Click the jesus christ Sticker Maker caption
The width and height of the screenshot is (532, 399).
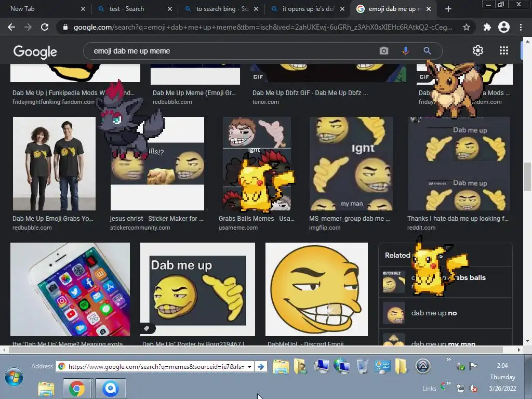point(156,219)
